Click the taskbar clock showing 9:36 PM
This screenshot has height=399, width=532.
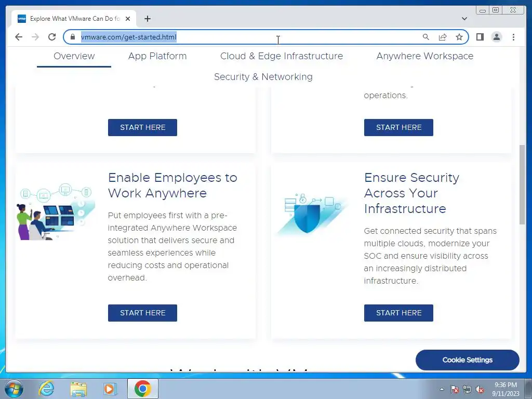coord(506,389)
